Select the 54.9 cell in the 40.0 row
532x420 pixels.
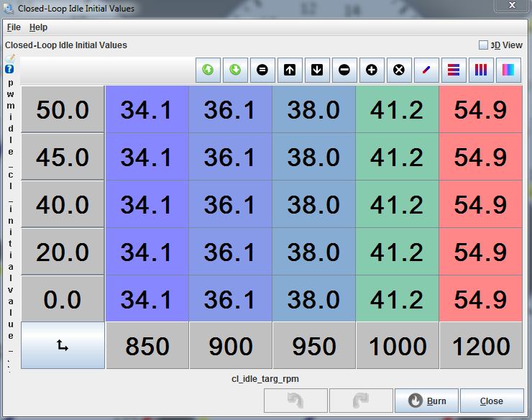point(481,204)
